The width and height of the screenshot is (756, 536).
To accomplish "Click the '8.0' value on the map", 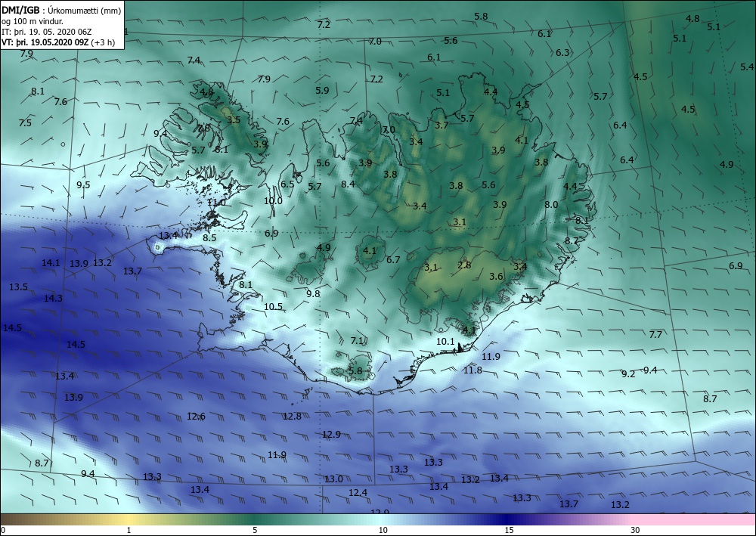I will pyautogui.click(x=552, y=204).
